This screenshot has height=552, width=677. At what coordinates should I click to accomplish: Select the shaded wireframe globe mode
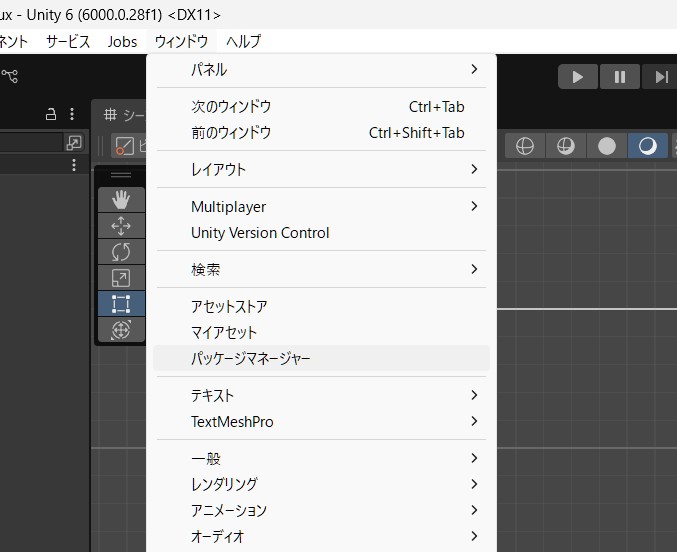pyautogui.click(x=566, y=146)
